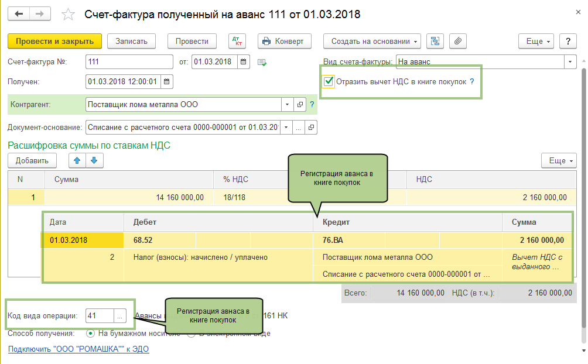This screenshot has width=588, height=364.
Task: Open calendar for invoice date 01.03.2018
Action: (x=244, y=62)
